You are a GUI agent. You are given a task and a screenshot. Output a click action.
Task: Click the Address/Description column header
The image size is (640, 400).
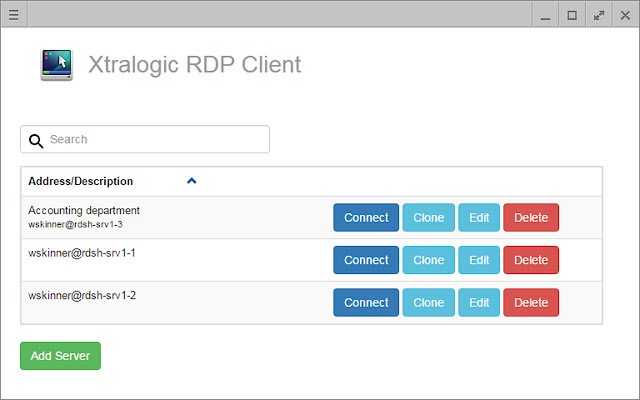click(80, 181)
